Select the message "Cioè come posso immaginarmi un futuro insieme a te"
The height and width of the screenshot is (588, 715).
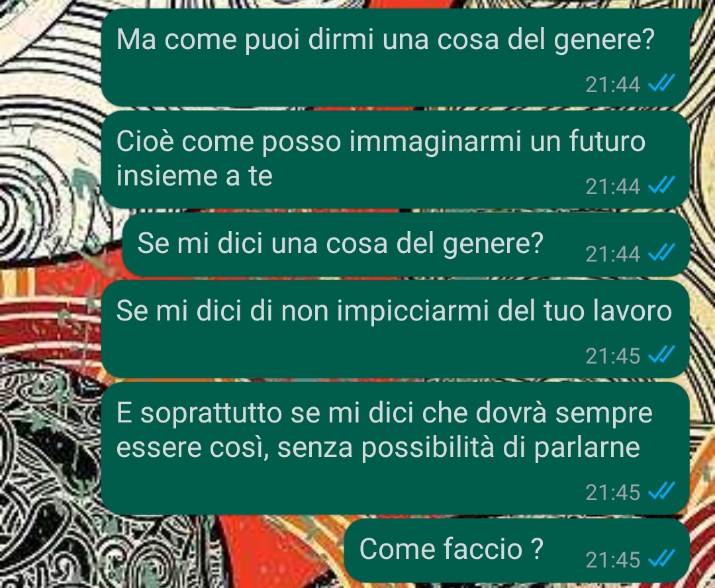click(395, 160)
